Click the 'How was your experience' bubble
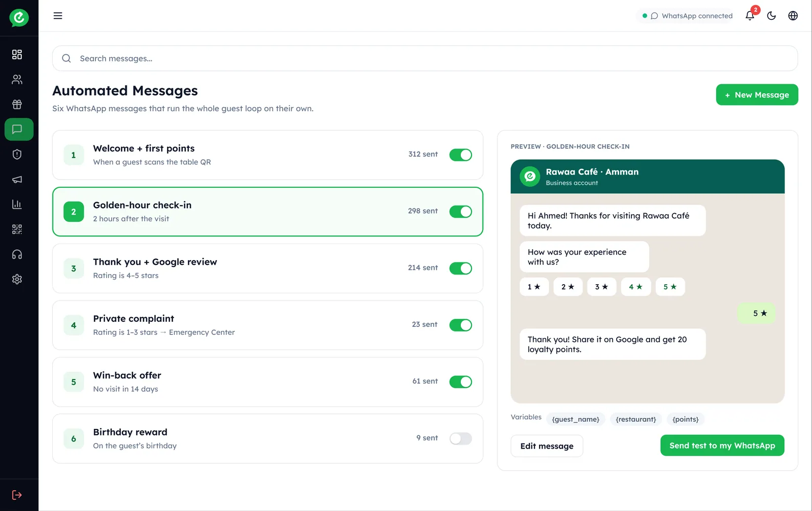 (584, 257)
